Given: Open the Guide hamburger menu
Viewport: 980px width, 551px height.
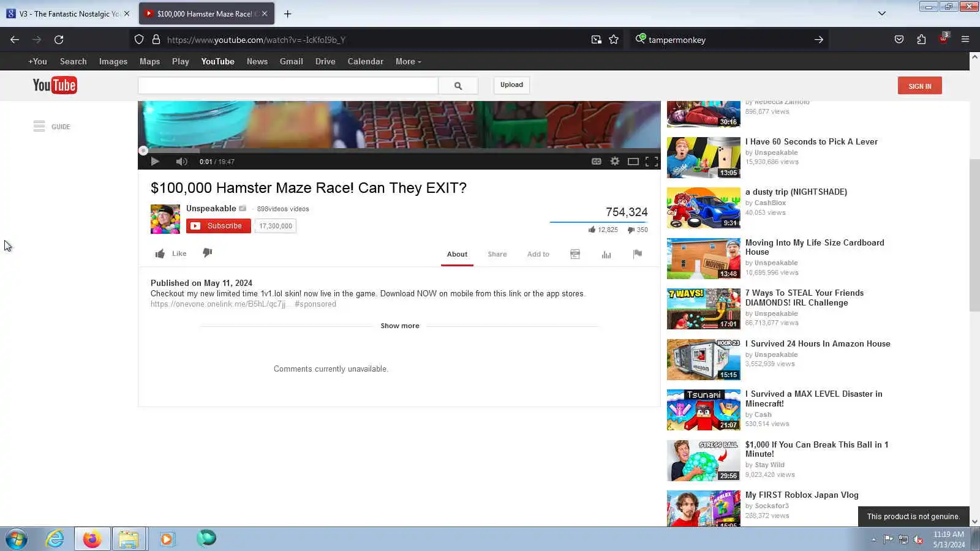Looking at the screenshot, I should [39, 127].
